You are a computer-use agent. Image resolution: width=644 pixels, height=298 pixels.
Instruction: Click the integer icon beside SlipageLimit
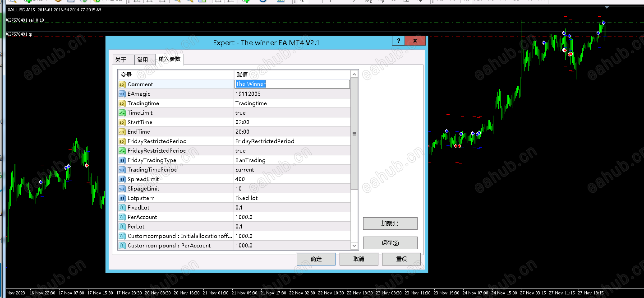point(122,189)
